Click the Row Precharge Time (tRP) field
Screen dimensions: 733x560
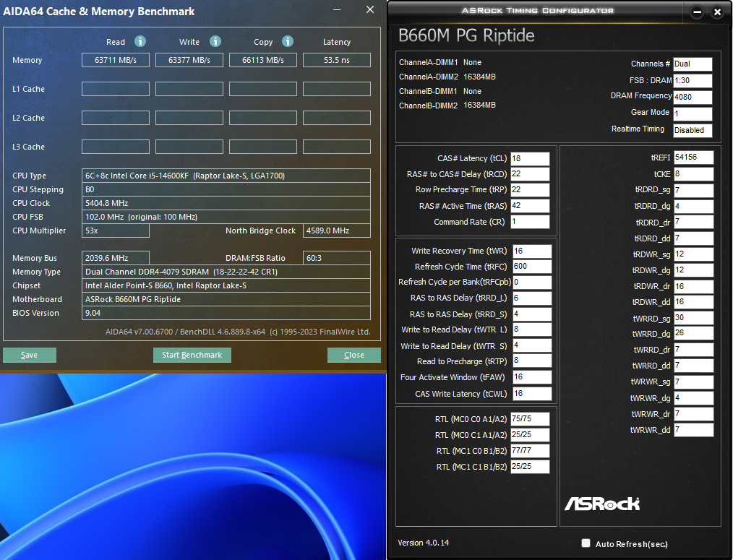click(x=530, y=190)
